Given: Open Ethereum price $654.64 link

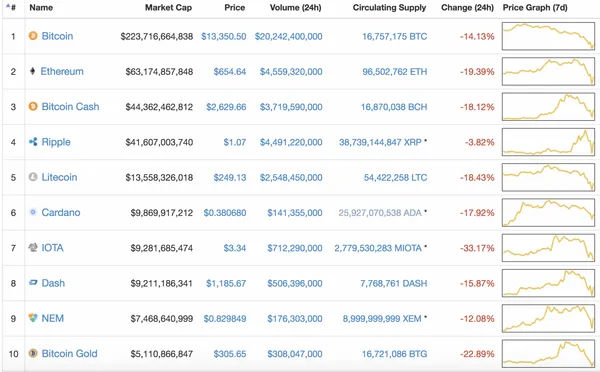Looking at the screenshot, I should pos(230,72).
